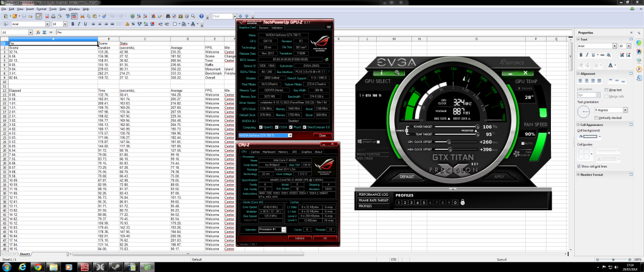The image size is (644, 272).
Task: Switch to Sensors tab in GPU-Z
Action: point(264,28)
